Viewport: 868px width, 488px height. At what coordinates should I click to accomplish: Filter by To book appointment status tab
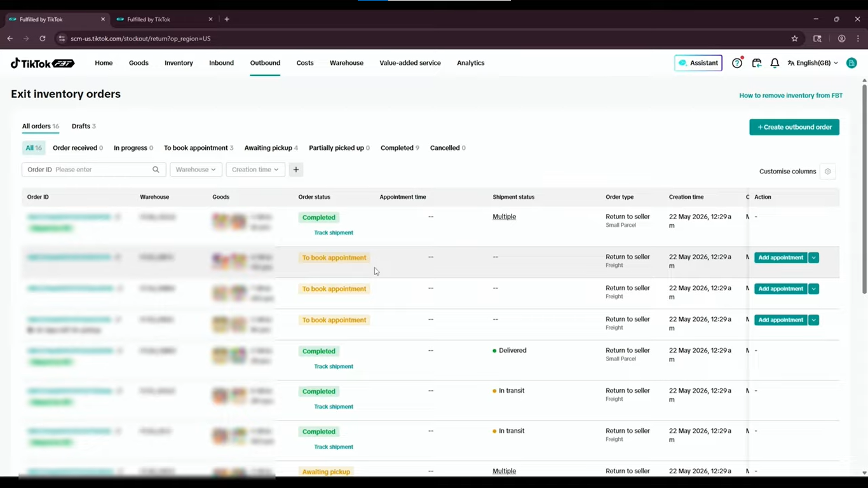click(x=199, y=148)
